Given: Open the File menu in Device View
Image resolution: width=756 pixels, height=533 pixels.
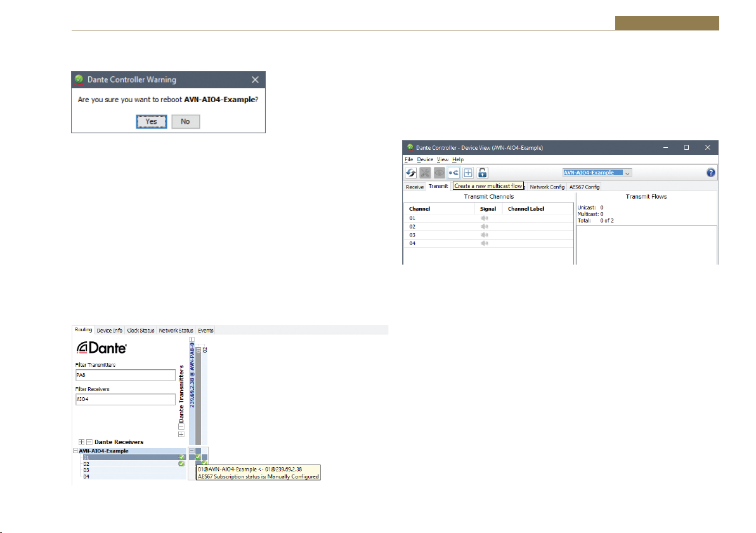Looking at the screenshot, I should tap(409, 160).
